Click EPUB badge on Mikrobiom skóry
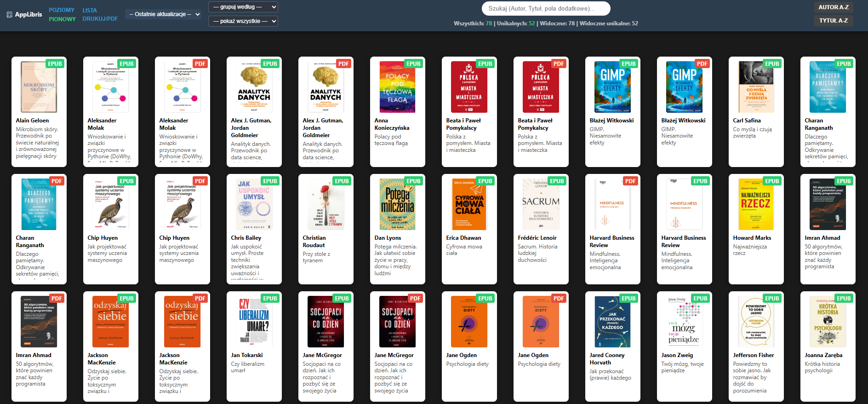Viewport: 868px width, 404px height. tap(55, 64)
